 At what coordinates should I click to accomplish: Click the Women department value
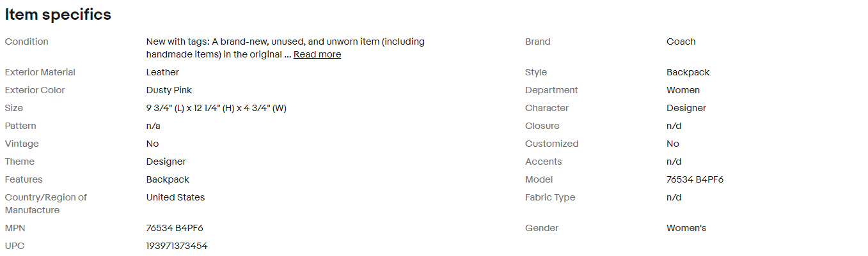click(x=683, y=90)
